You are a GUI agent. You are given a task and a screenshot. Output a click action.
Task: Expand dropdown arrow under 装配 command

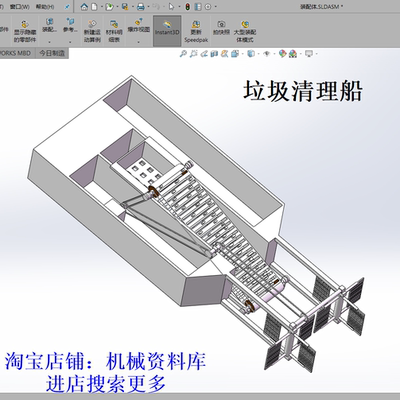click(x=49, y=42)
